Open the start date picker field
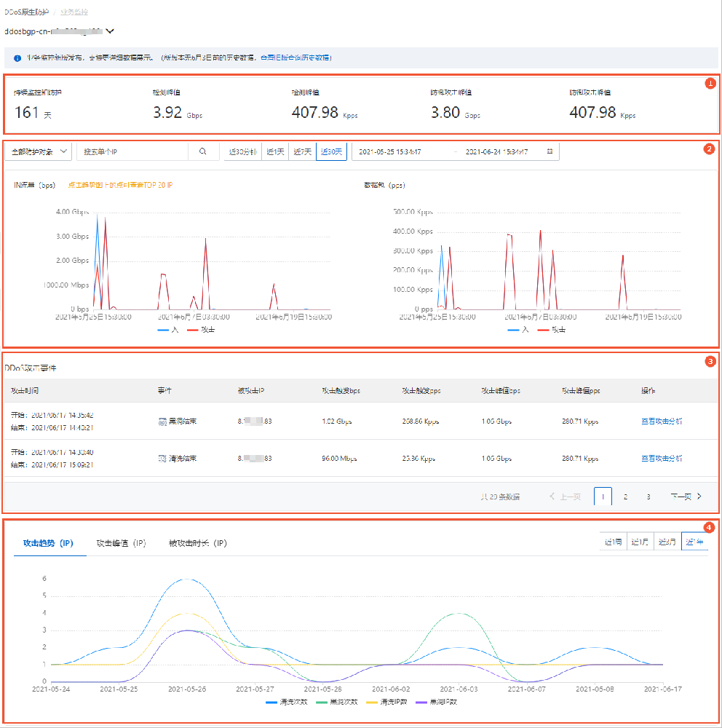The image size is (722, 728). point(400,151)
